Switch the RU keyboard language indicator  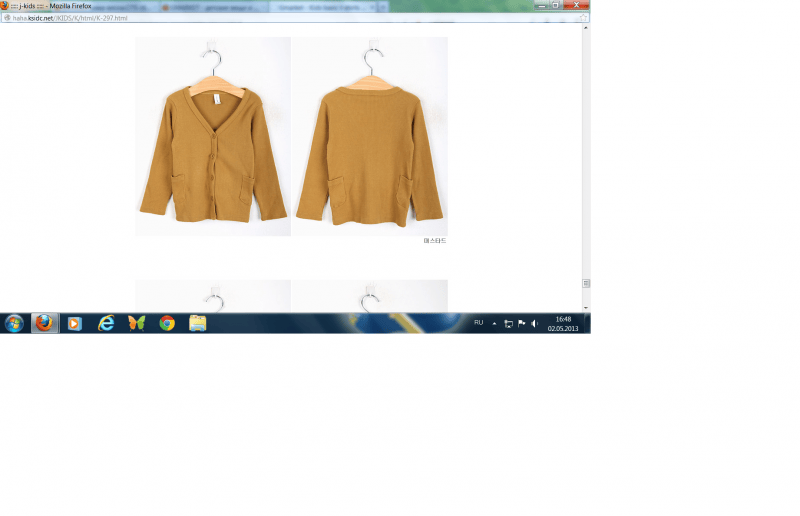tap(479, 323)
